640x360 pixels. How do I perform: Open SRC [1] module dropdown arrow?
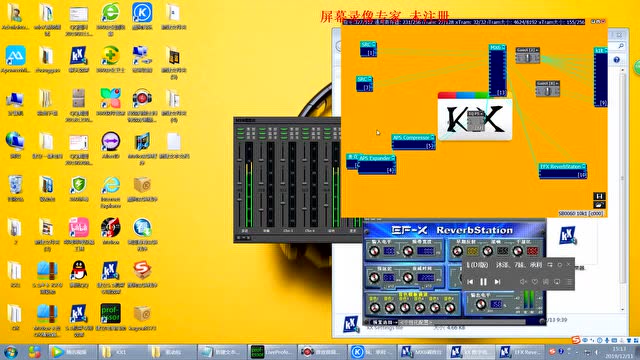[x=374, y=44]
